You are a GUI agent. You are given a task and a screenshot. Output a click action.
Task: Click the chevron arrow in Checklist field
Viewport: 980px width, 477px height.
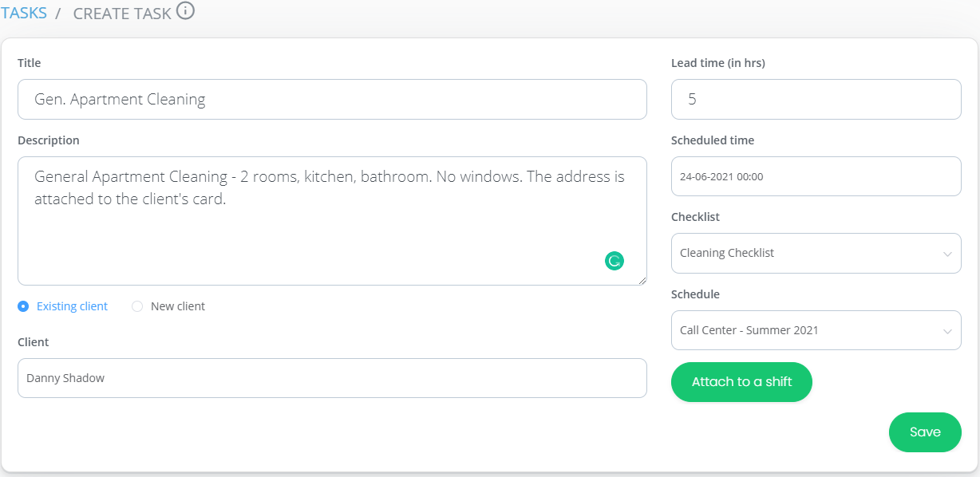[x=947, y=254]
